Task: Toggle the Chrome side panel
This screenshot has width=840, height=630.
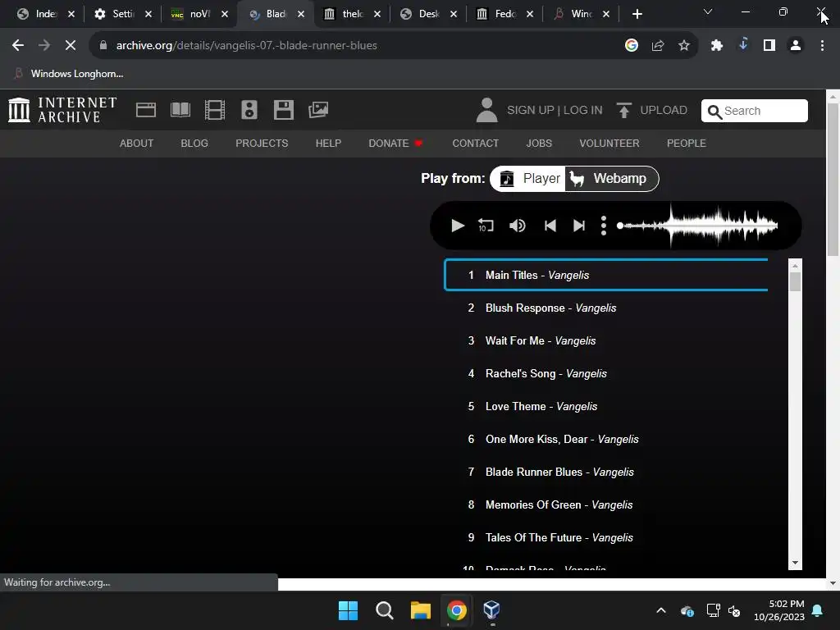Action: [769, 46]
